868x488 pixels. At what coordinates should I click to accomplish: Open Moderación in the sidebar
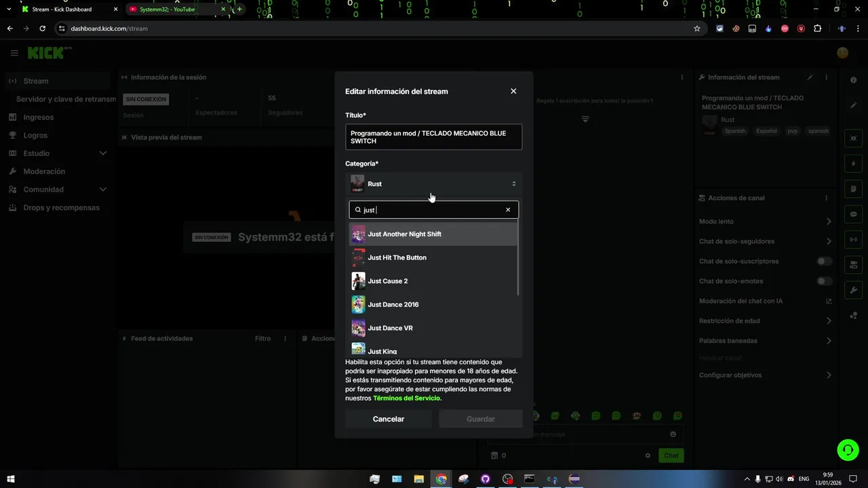(56, 171)
